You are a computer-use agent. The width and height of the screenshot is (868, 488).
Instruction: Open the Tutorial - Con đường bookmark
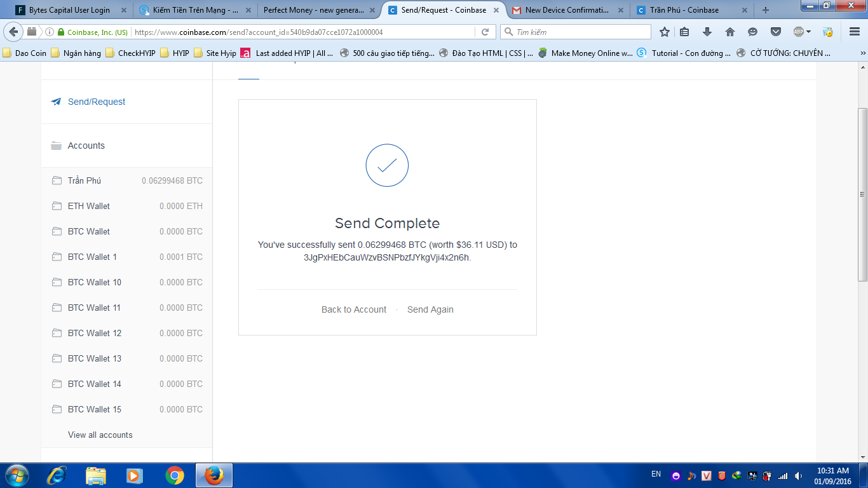(684, 53)
